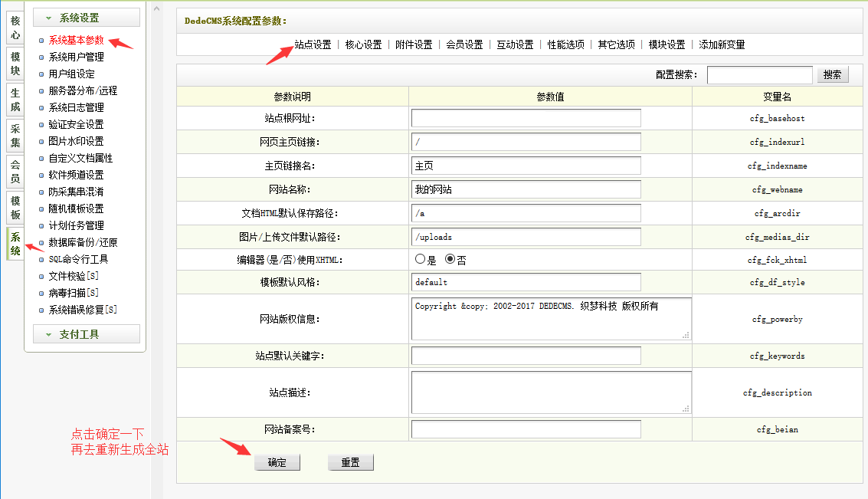Select the 是 radio for XHTML editor

click(x=420, y=259)
